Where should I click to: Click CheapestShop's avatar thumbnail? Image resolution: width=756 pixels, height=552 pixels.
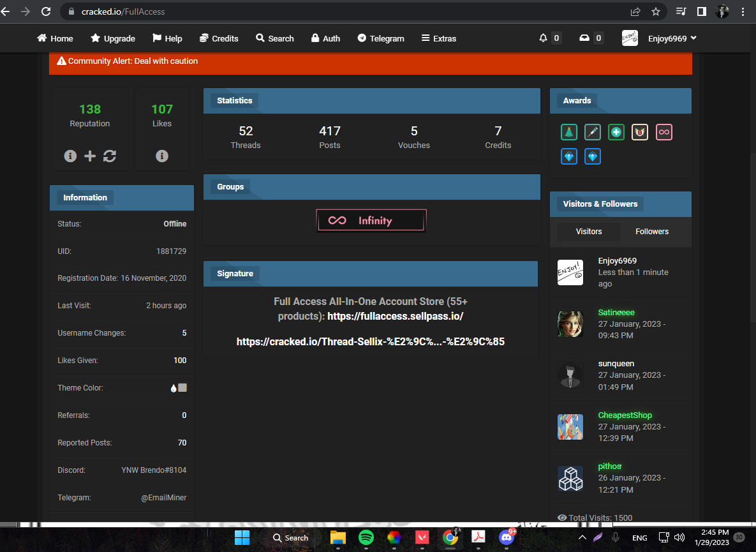pos(570,427)
